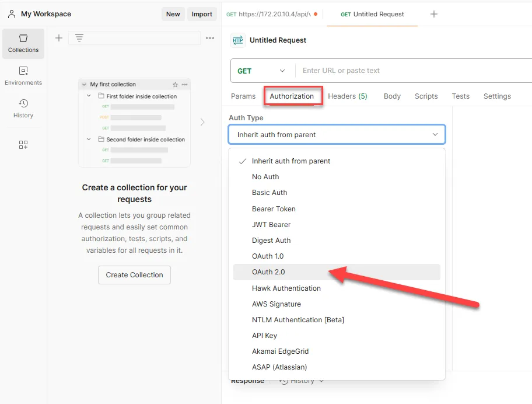Collapse First folder inside collection

pyautogui.click(x=89, y=96)
